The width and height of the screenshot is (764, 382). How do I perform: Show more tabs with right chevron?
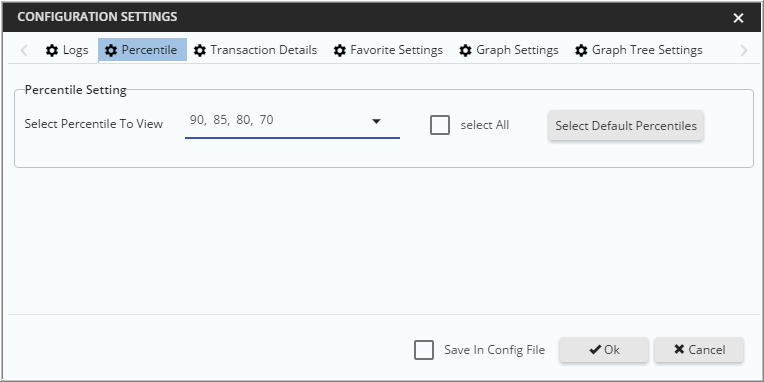pos(744,50)
